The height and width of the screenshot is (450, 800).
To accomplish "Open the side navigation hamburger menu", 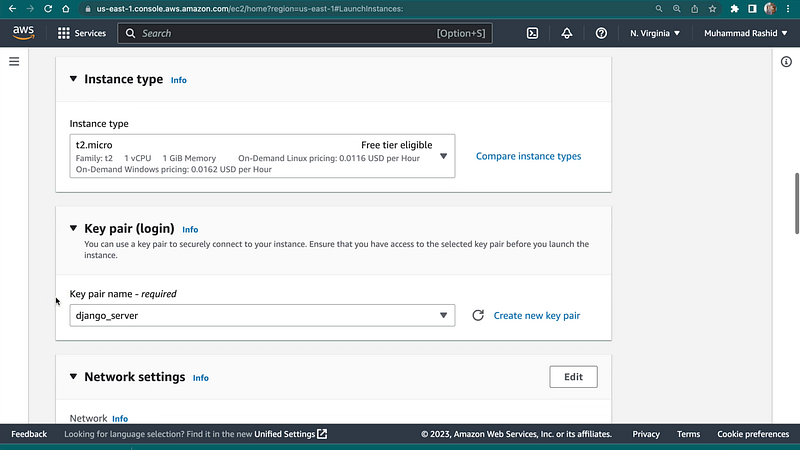I will (x=14, y=62).
